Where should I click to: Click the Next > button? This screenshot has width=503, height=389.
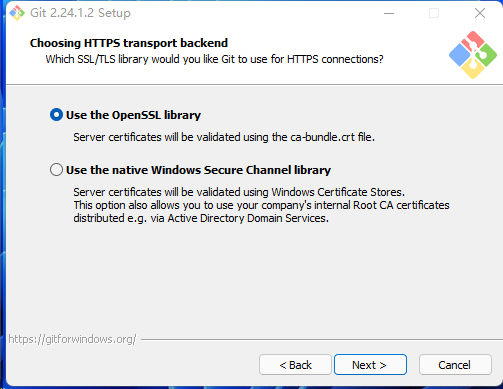click(x=370, y=365)
